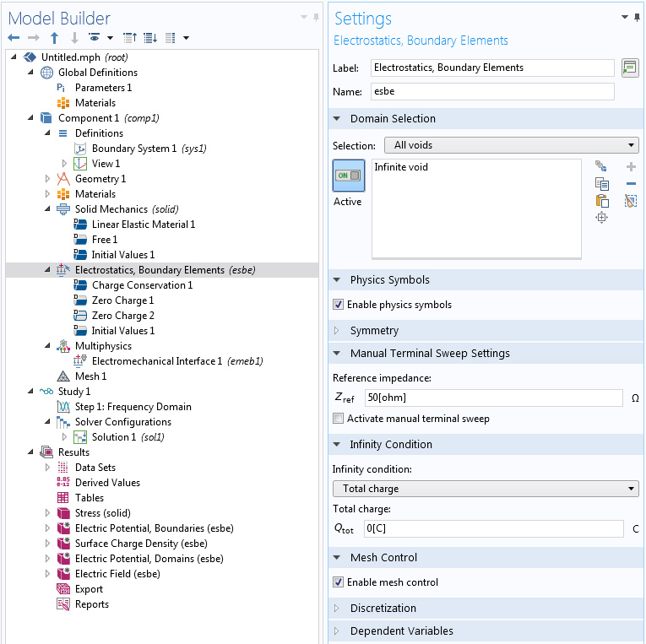Click the Move Up arrow in toolbar
The width and height of the screenshot is (646, 644).
[x=54, y=38]
